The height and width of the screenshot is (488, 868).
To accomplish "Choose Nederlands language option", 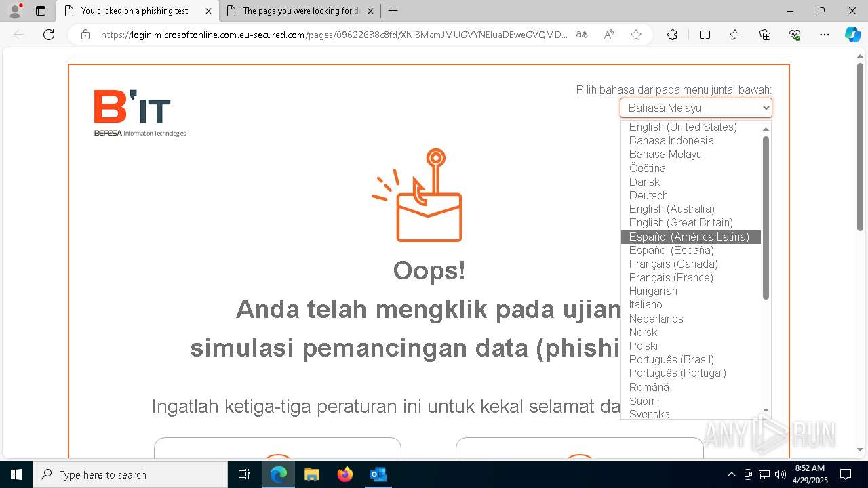I will (x=690, y=319).
